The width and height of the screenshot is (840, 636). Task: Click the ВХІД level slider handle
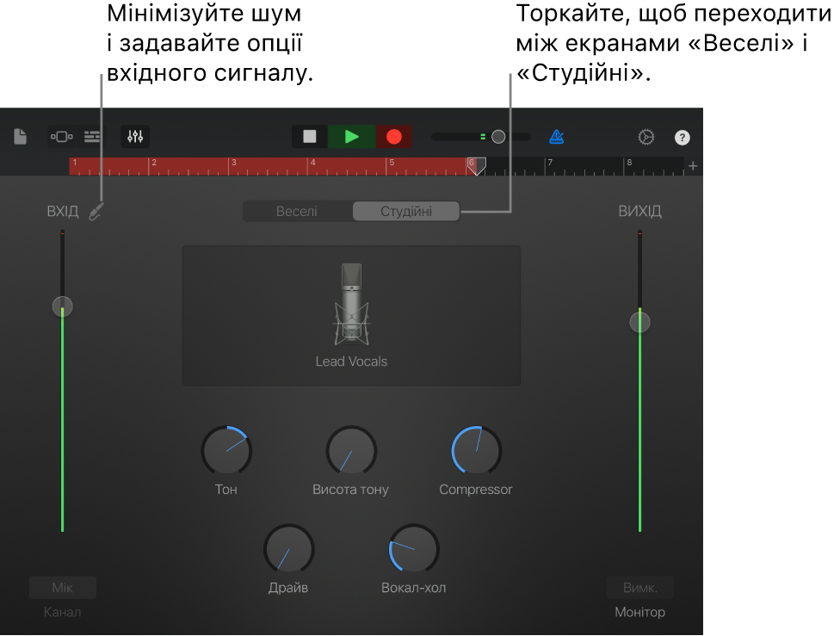click(x=63, y=307)
